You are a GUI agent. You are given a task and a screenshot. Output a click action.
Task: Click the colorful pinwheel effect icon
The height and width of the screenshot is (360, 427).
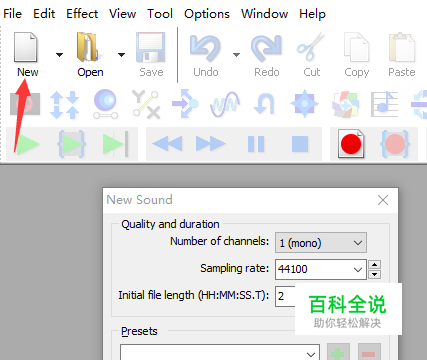coord(346,105)
